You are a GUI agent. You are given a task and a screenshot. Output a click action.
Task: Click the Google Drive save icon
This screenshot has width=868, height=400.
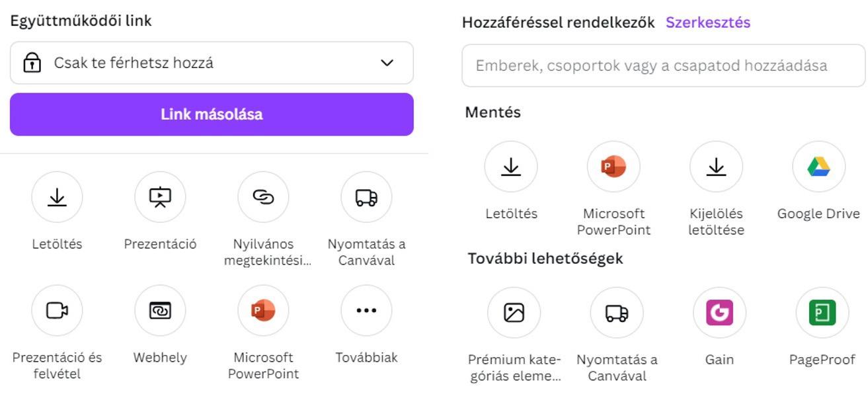pyautogui.click(x=818, y=167)
